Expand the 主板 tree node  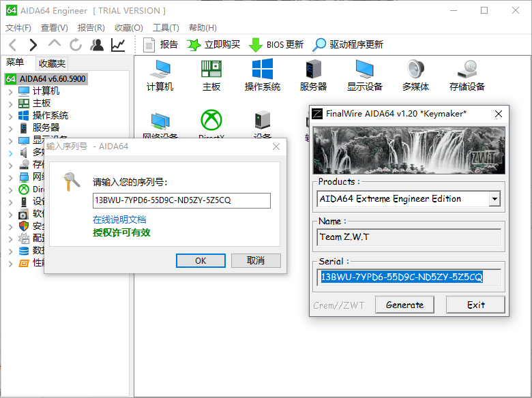tap(10, 104)
